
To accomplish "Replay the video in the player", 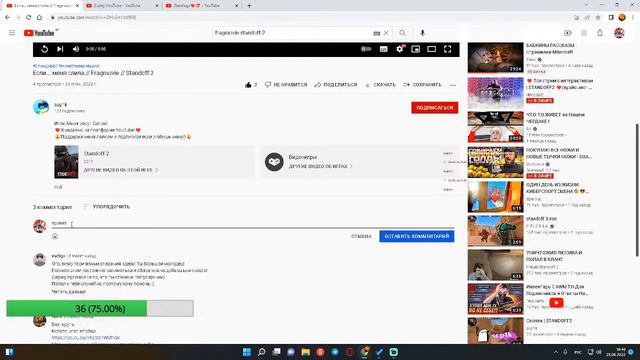I will [x=44, y=49].
